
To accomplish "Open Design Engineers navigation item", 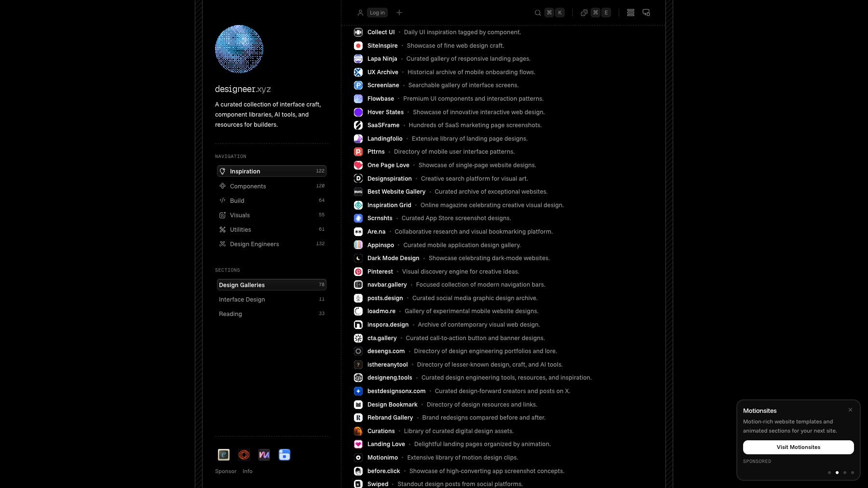I will point(271,244).
